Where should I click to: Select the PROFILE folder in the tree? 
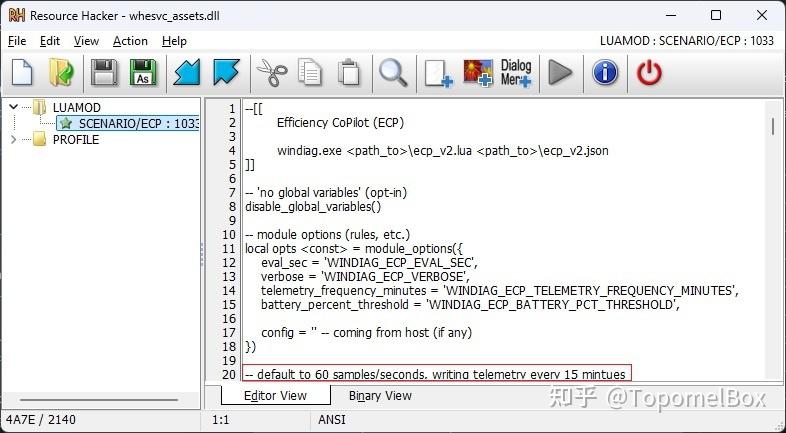tap(76, 139)
